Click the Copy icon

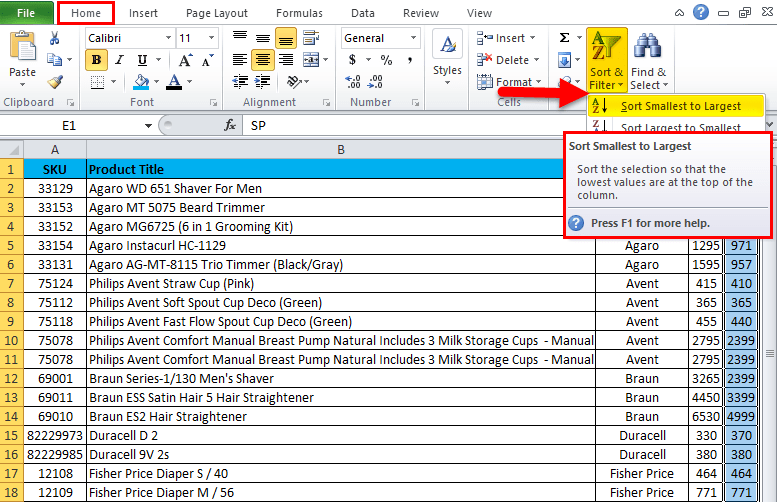55,59
